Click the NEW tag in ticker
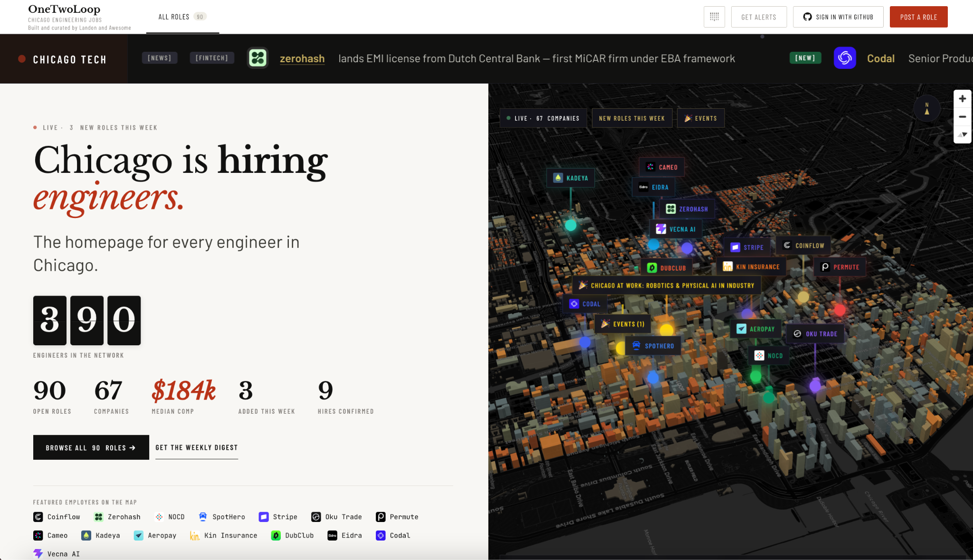 coord(805,58)
